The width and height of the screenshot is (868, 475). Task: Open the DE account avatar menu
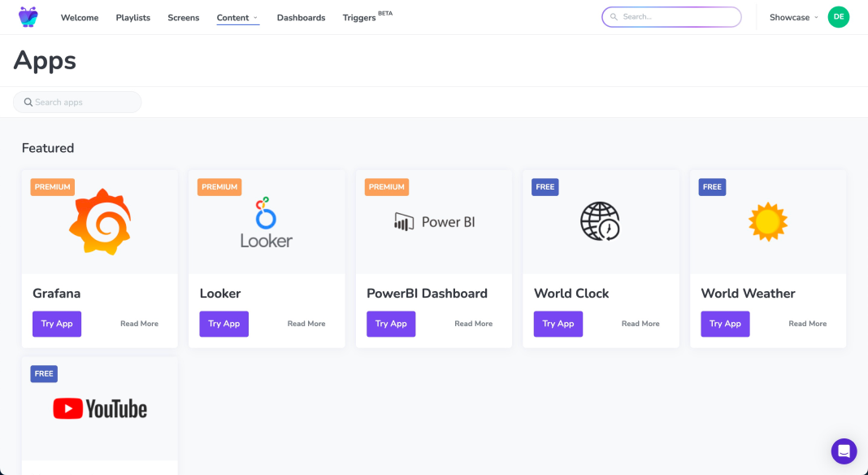838,16
